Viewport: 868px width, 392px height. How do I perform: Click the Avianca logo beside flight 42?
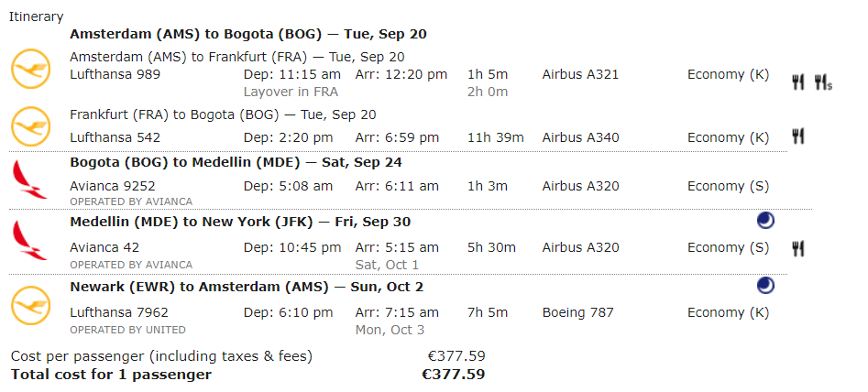point(29,240)
